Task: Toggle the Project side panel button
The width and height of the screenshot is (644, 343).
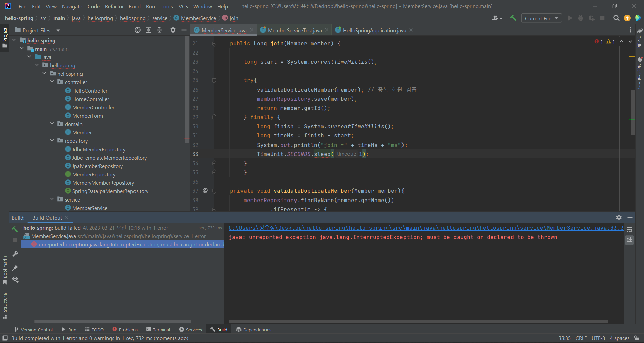Action: pos(5,37)
